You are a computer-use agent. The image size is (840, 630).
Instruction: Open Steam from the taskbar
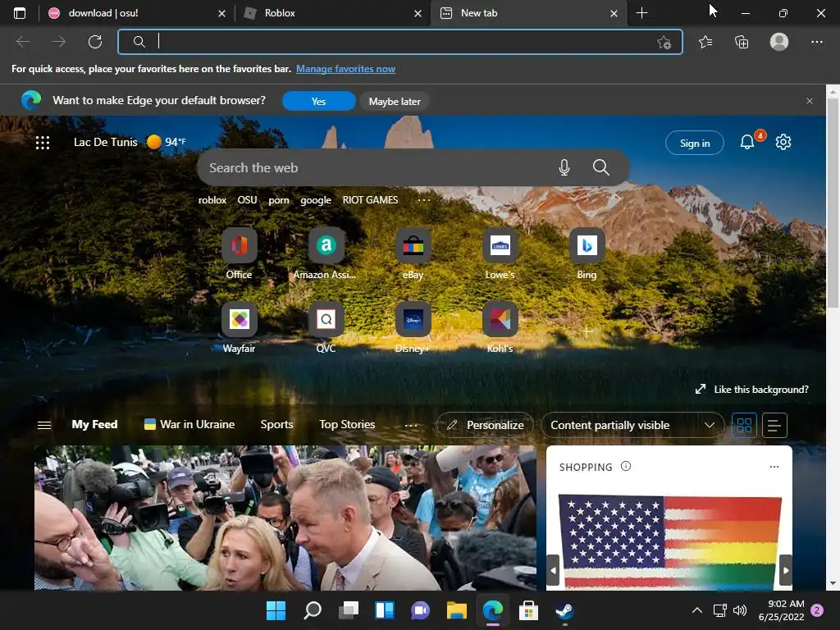[x=564, y=610]
